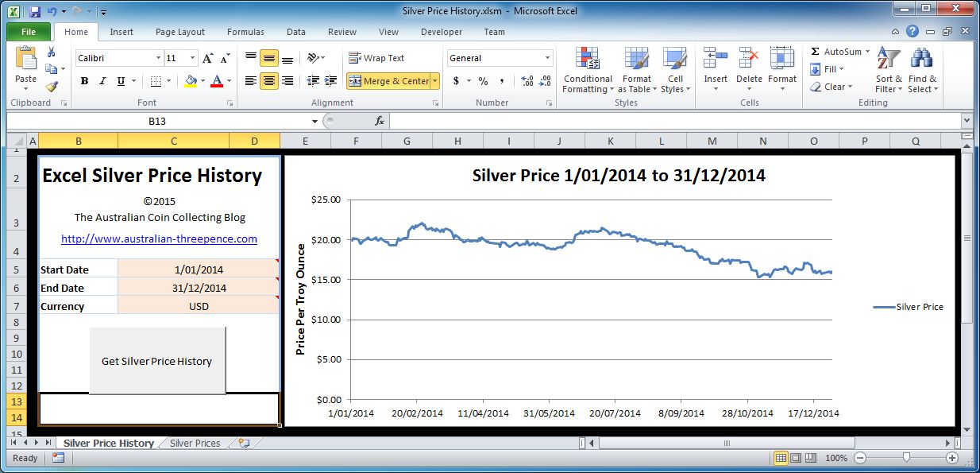Click the Decrease Decimal icon
This screenshot has width=980, height=473.
545,81
